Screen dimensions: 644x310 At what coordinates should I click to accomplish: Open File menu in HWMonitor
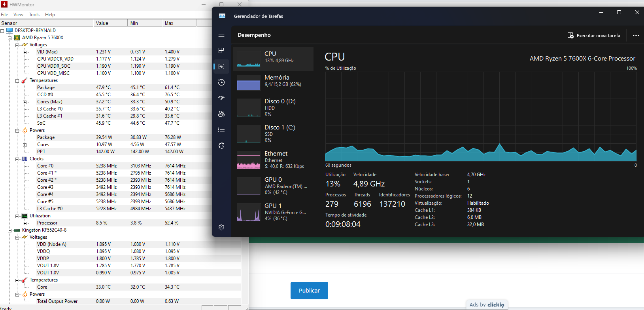4,15
